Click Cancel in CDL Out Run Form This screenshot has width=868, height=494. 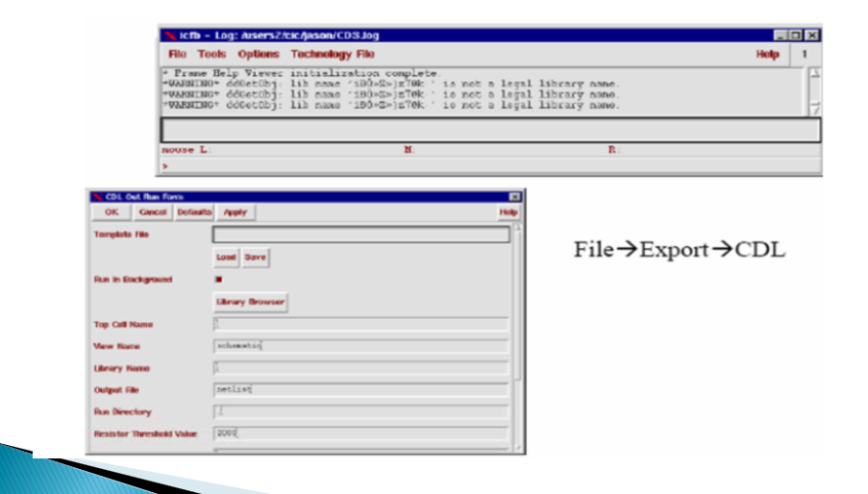pos(153,212)
